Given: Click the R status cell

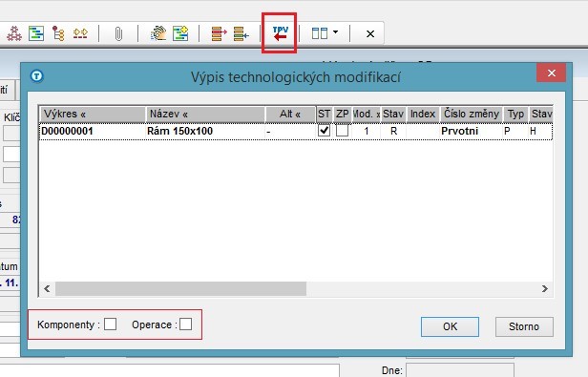Looking at the screenshot, I should [x=393, y=132].
